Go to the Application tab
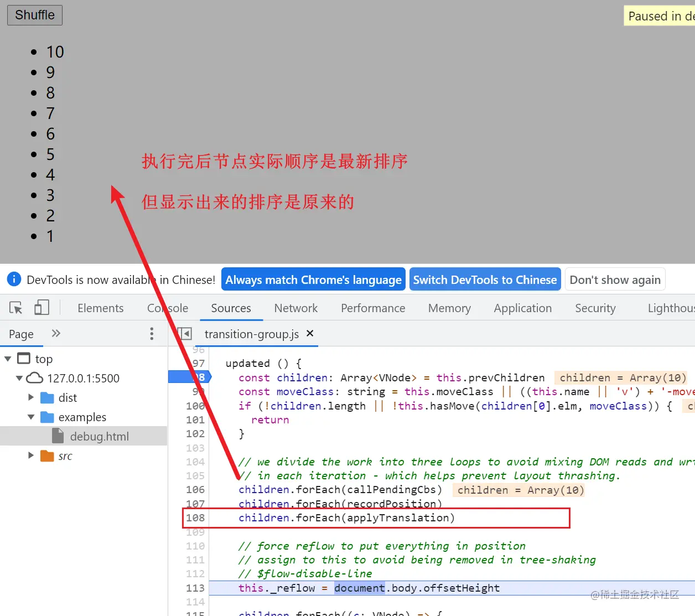 523,308
